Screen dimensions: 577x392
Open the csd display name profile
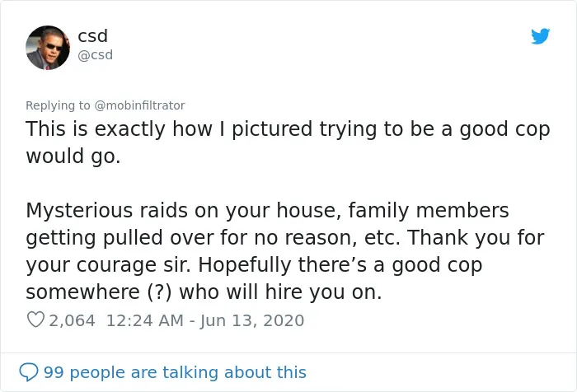coord(92,36)
